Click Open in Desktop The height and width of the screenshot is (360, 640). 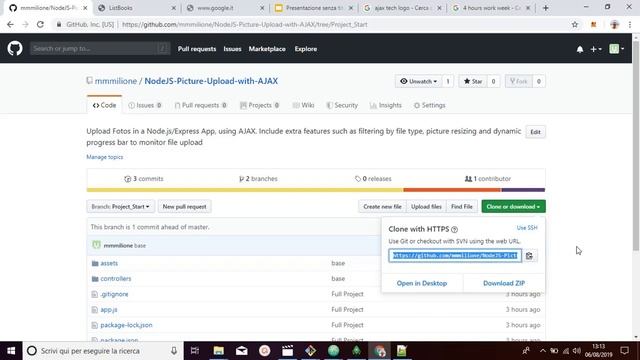pyautogui.click(x=422, y=283)
